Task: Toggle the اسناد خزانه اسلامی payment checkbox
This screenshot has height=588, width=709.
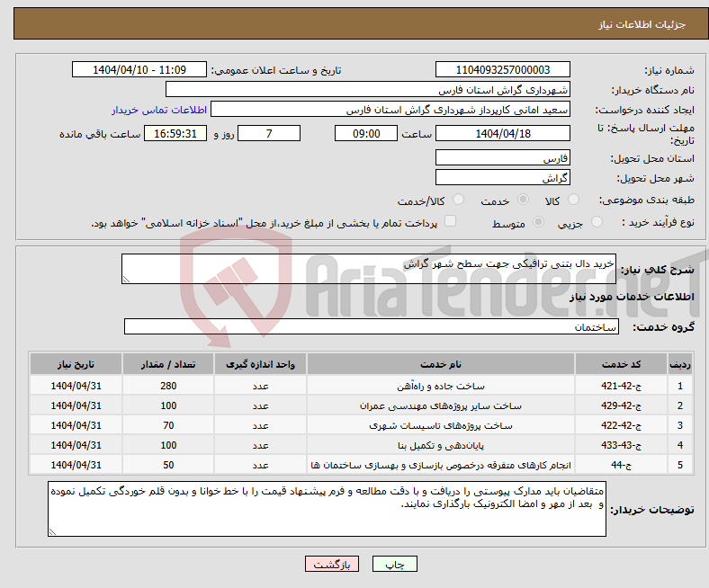Action: click(x=451, y=220)
